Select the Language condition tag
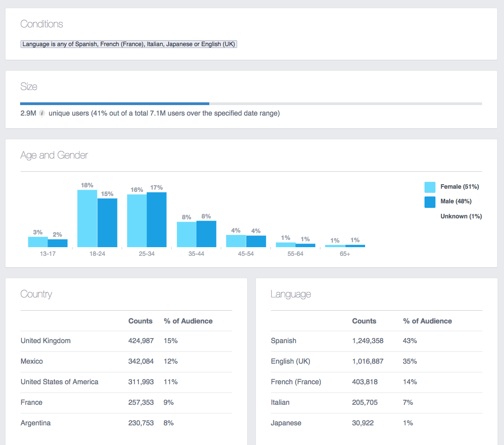This screenshot has height=445, width=504. 129,44
